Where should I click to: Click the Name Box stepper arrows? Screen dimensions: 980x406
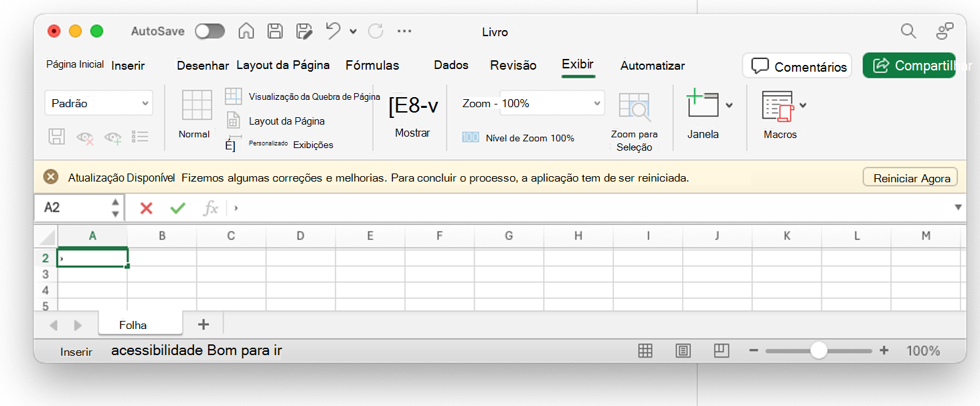pos(115,208)
